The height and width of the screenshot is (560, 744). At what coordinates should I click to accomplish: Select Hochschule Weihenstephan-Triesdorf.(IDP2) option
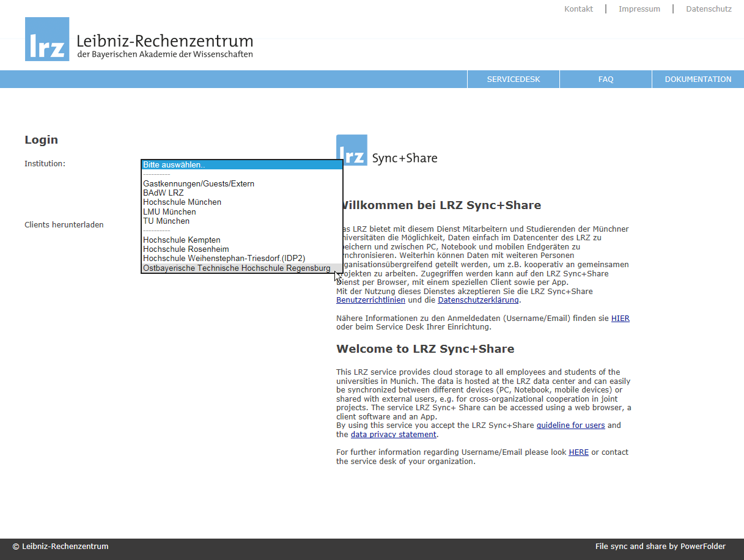point(224,259)
